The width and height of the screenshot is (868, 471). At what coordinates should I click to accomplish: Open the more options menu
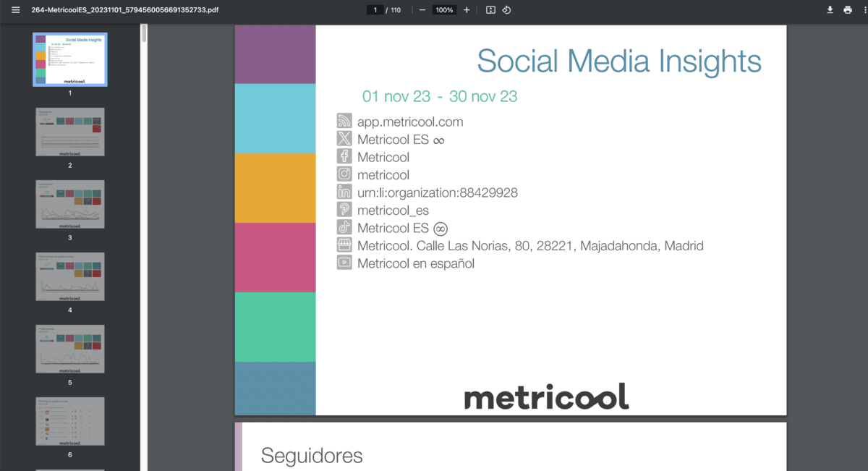pos(865,9)
